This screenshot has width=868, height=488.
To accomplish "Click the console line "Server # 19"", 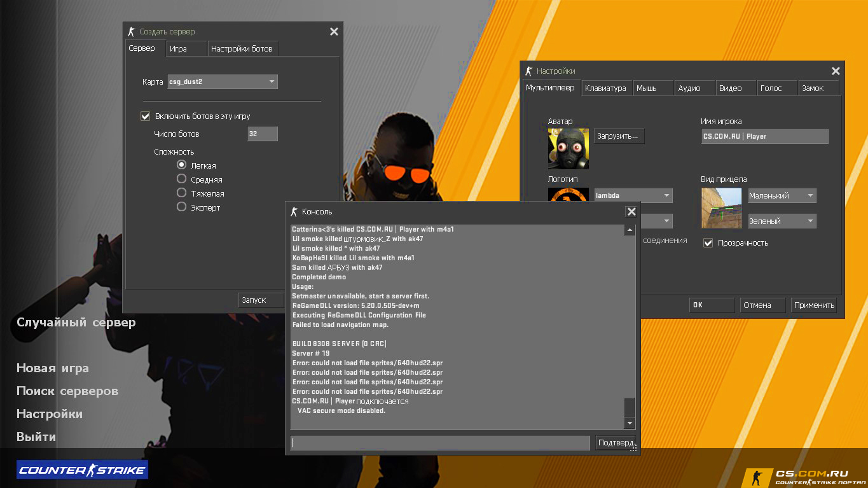I will [x=311, y=353].
